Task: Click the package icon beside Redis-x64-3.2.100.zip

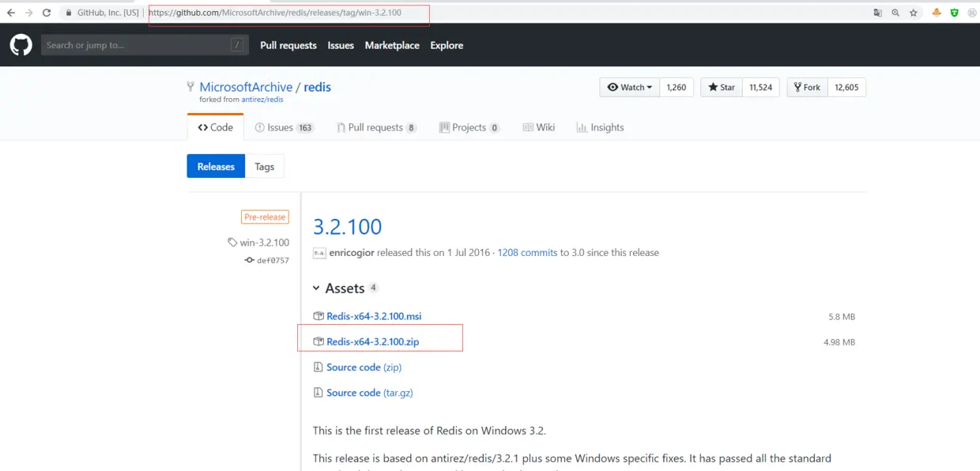Action: pos(318,341)
